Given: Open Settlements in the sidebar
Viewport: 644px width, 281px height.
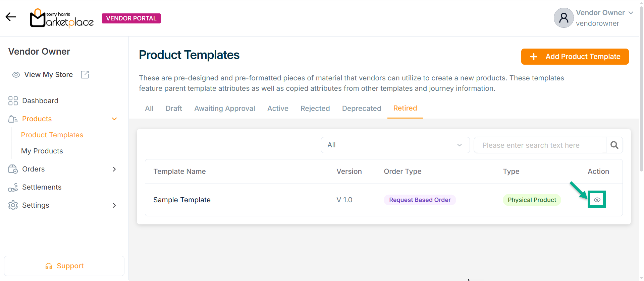Looking at the screenshot, I should click(42, 187).
